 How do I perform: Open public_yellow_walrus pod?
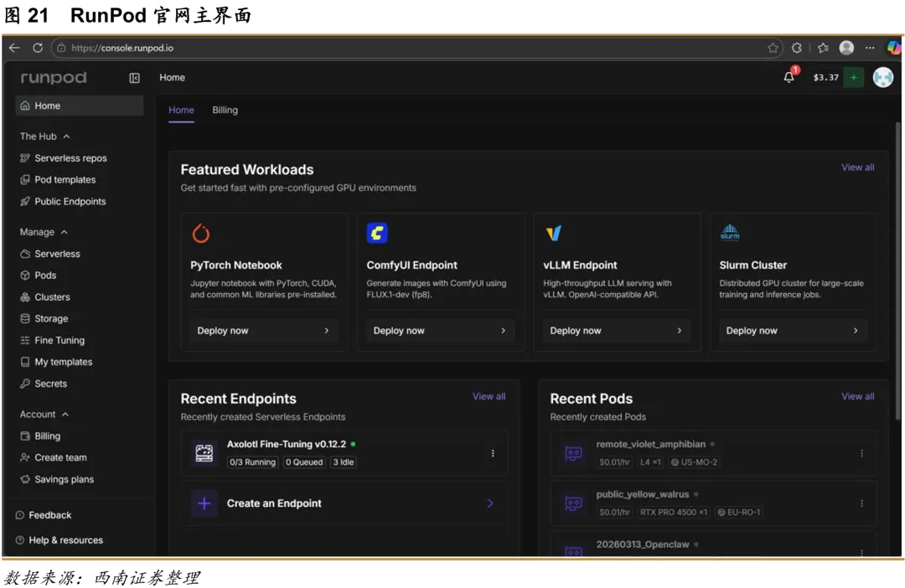(713, 503)
